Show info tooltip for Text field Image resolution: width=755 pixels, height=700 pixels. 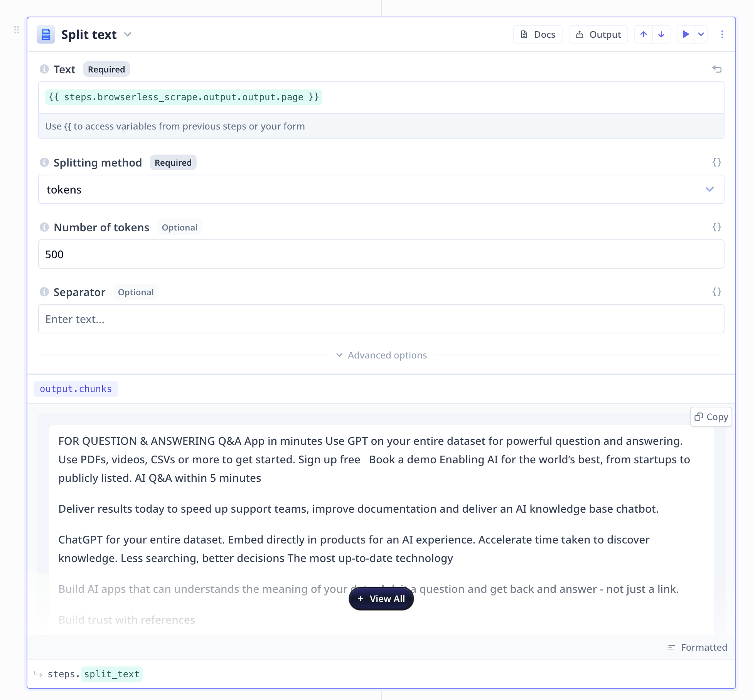click(x=44, y=69)
